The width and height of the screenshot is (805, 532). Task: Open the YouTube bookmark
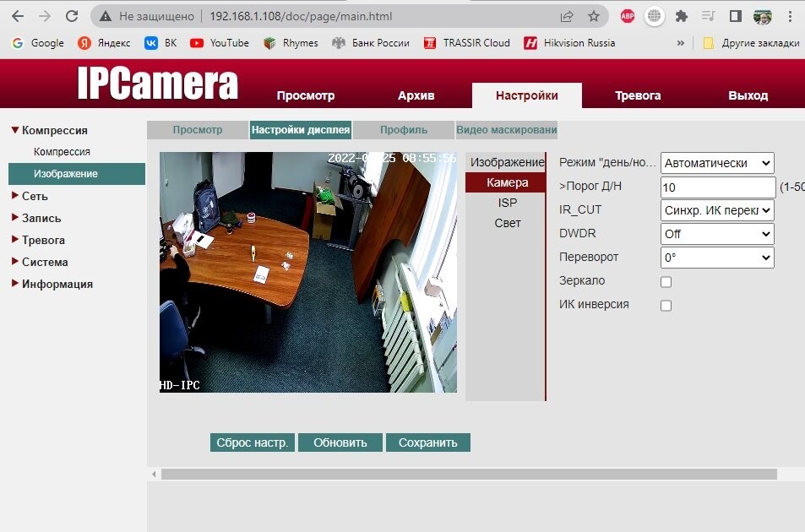pyautogui.click(x=220, y=43)
